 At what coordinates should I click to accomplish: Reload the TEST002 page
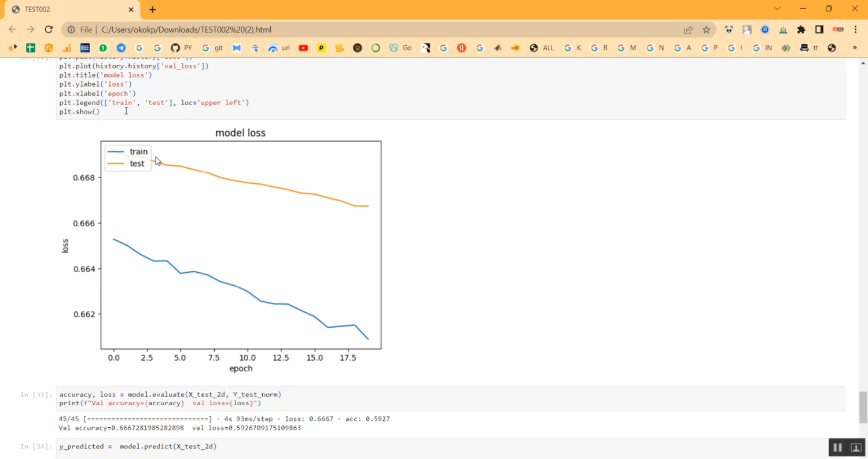[49, 29]
